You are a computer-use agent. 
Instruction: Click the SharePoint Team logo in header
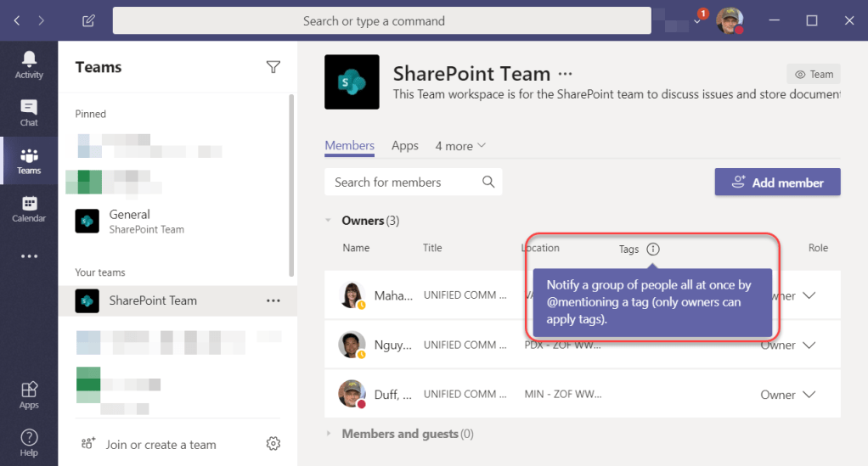[352, 81]
